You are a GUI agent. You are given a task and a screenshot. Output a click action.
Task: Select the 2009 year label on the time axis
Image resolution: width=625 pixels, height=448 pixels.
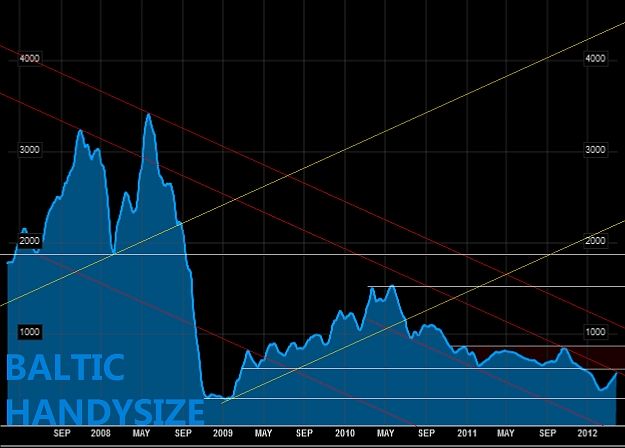pyautogui.click(x=223, y=433)
